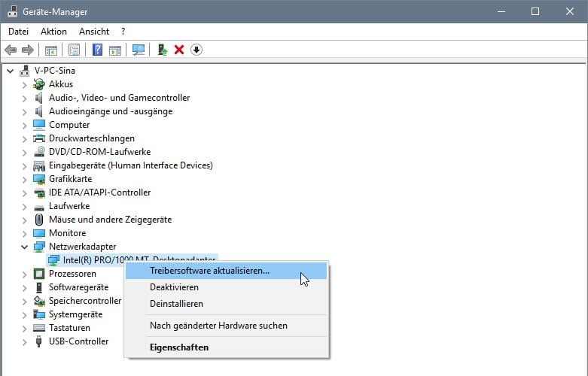The image size is (588, 376).
Task: Open Eigenschaften from the context menu
Action: point(226,347)
